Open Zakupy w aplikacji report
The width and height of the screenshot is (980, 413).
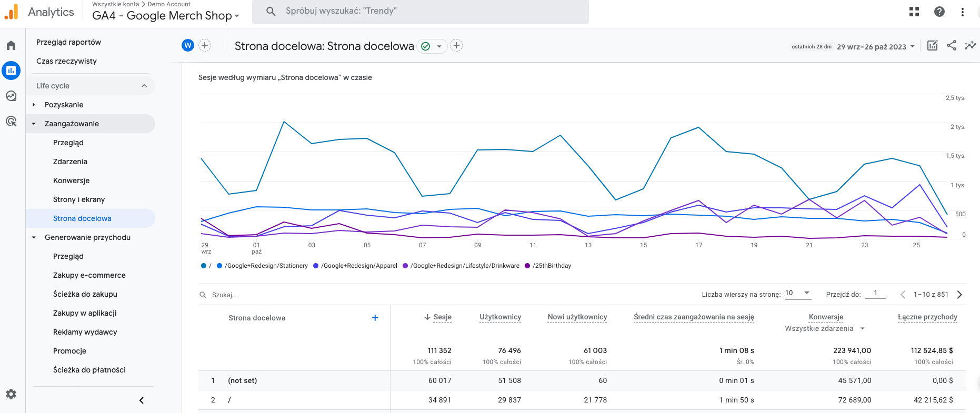point(85,313)
